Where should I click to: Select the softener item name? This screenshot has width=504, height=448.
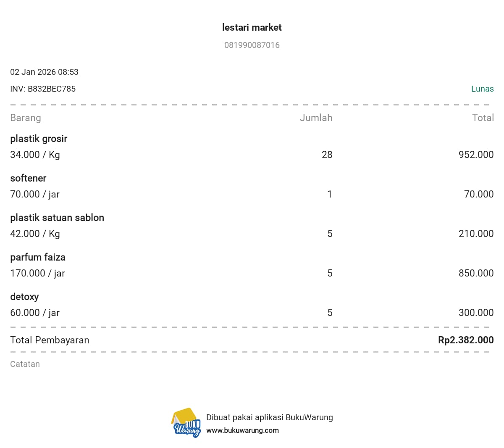[28, 178]
